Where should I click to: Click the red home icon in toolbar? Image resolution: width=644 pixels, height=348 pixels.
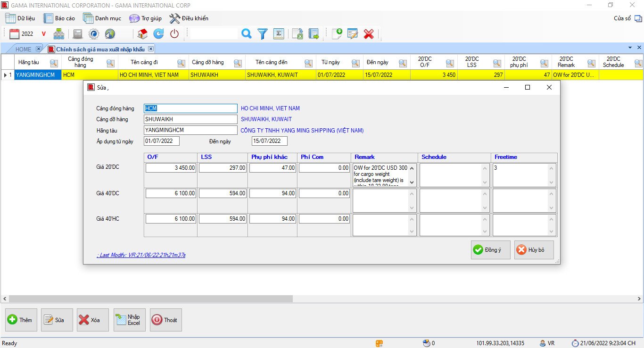pos(142,33)
